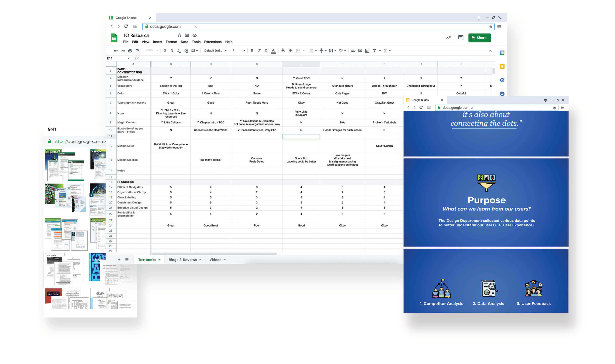Click the green Share button
This screenshot has height=364, width=615.
pos(479,38)
